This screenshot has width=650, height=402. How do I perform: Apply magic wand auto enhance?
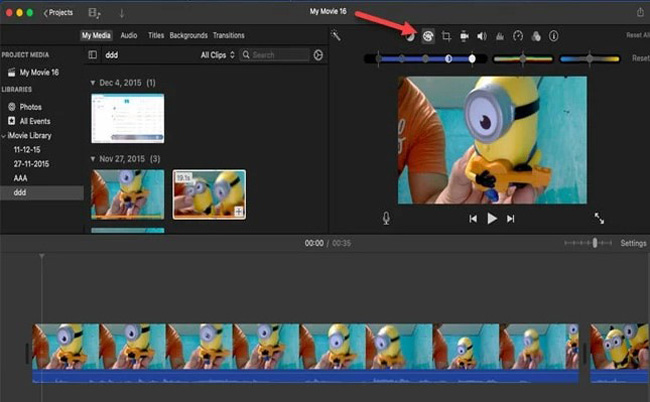click(336, 36)
